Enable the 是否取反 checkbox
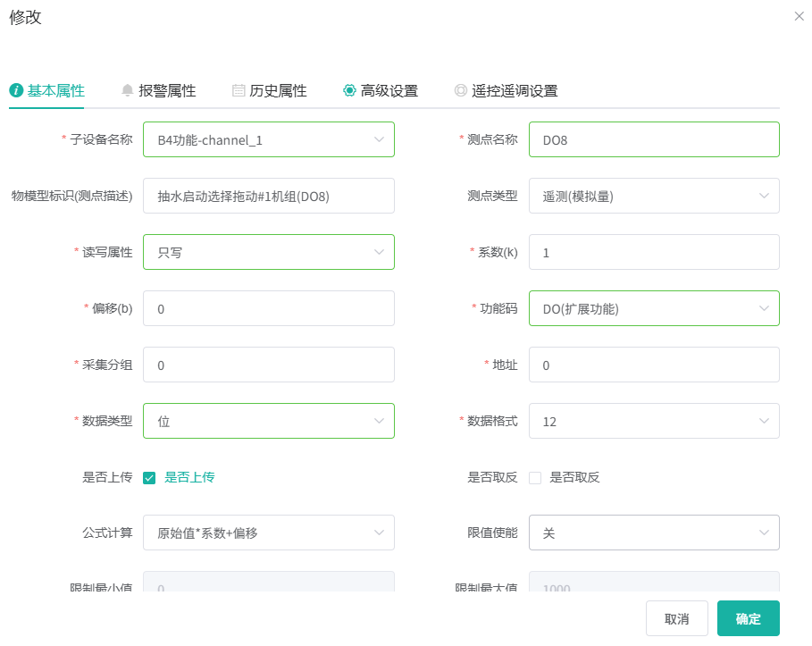Viewport: 812px width, 646px height. click(x=535, y=477)
